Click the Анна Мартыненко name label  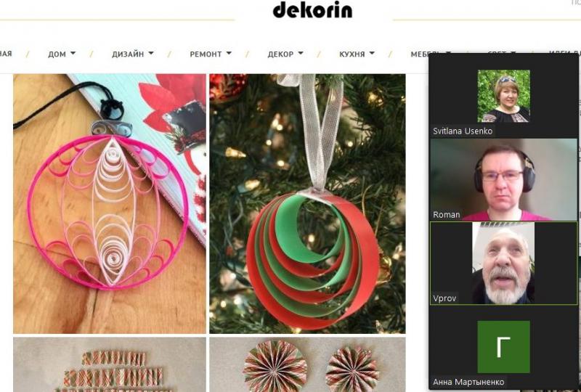(468, 382)
